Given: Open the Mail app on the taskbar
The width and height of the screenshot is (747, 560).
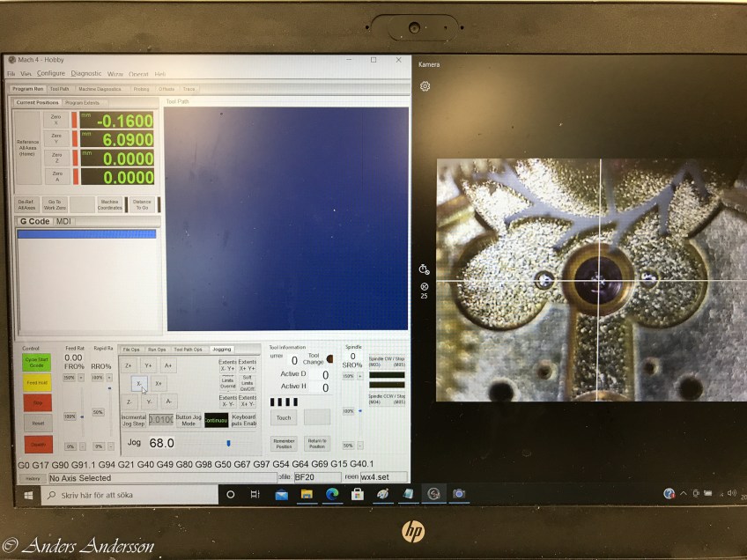Looking at the screenshot, I should tap(281, 495).
